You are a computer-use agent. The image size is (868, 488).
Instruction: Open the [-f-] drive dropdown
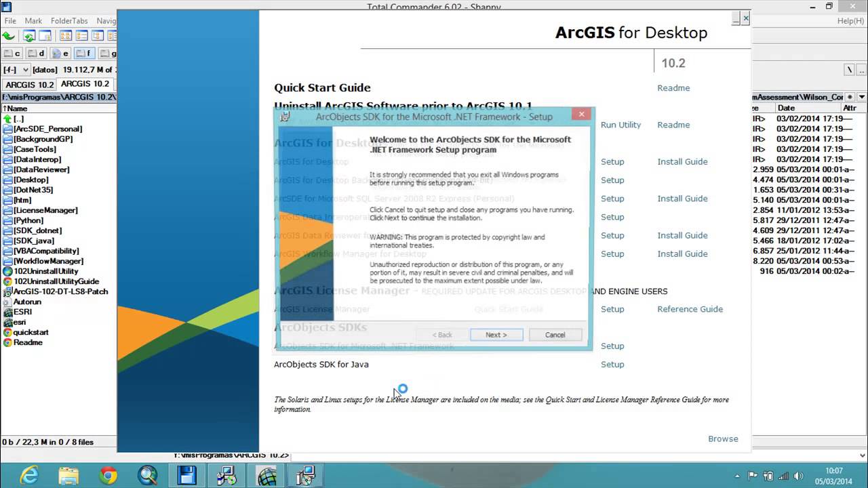pyautogui.click(x=16, y=70)
